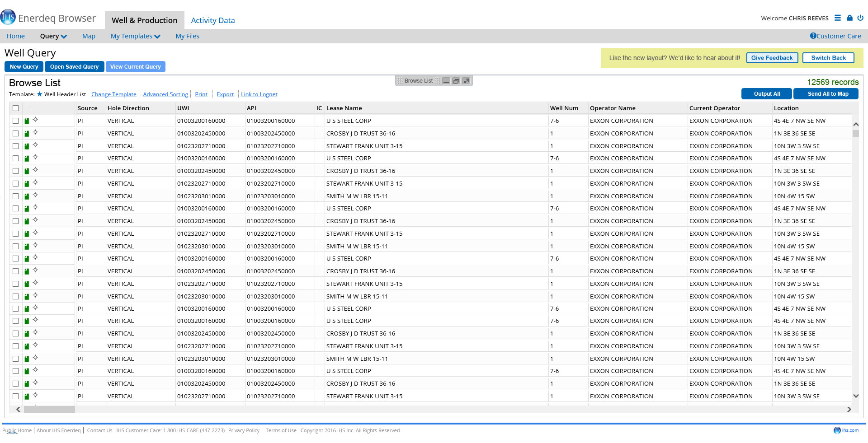Click the power logout icon

tap(860, 18)
